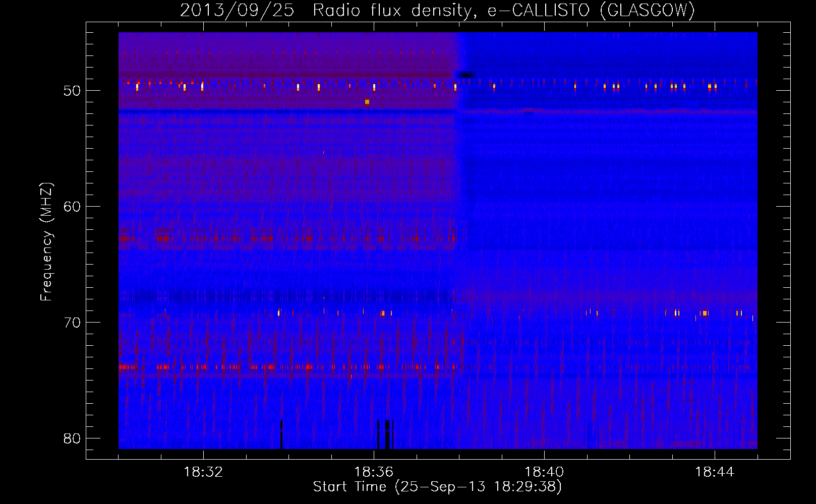Click the 18:40 time tick label
The image size is (816, 504).
[544, 472]
